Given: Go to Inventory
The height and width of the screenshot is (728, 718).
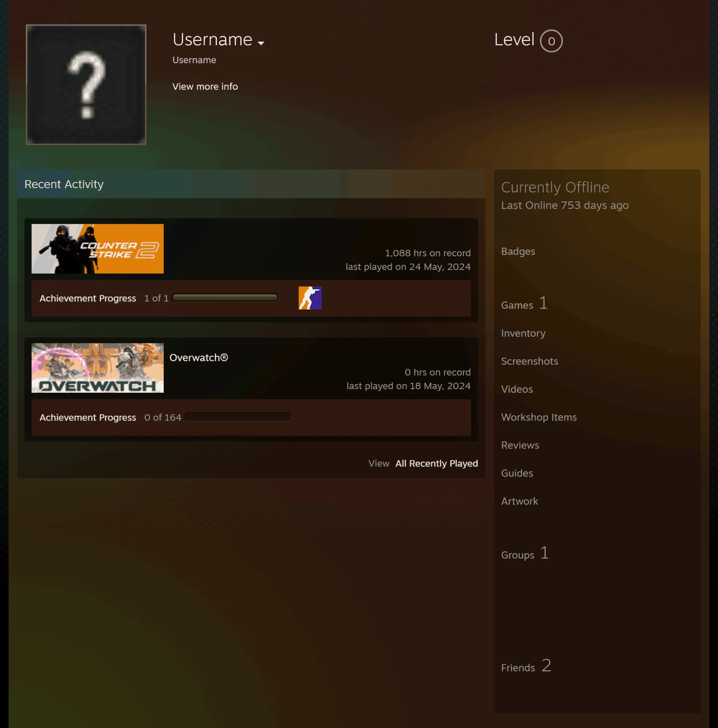Looking at the screenshot, I should coord(523,333).
